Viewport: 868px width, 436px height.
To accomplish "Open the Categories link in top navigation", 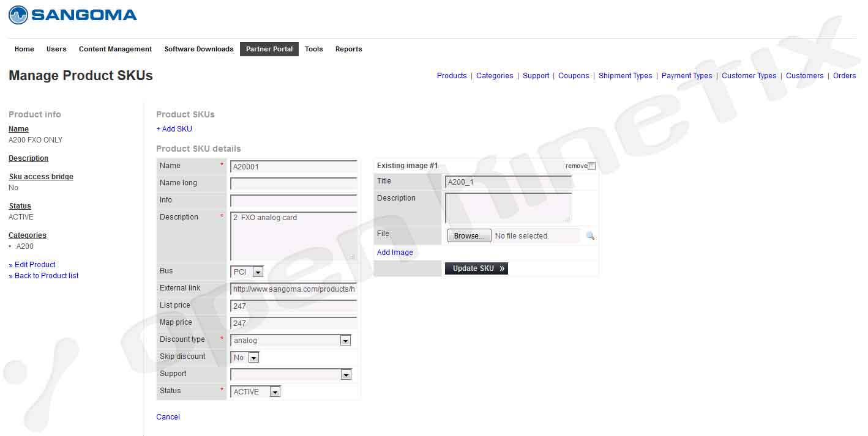I will (x=495, y=76).
